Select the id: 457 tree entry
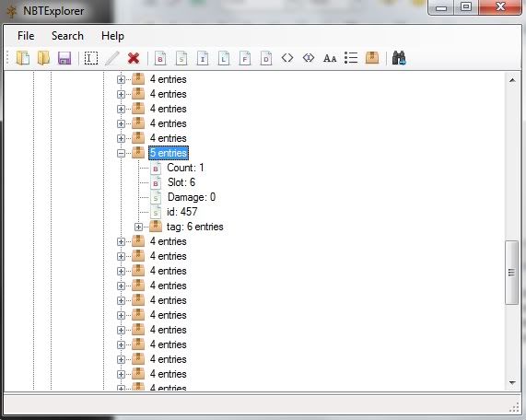The width and height of the screenshot is (526, 420). click(182, 212)
